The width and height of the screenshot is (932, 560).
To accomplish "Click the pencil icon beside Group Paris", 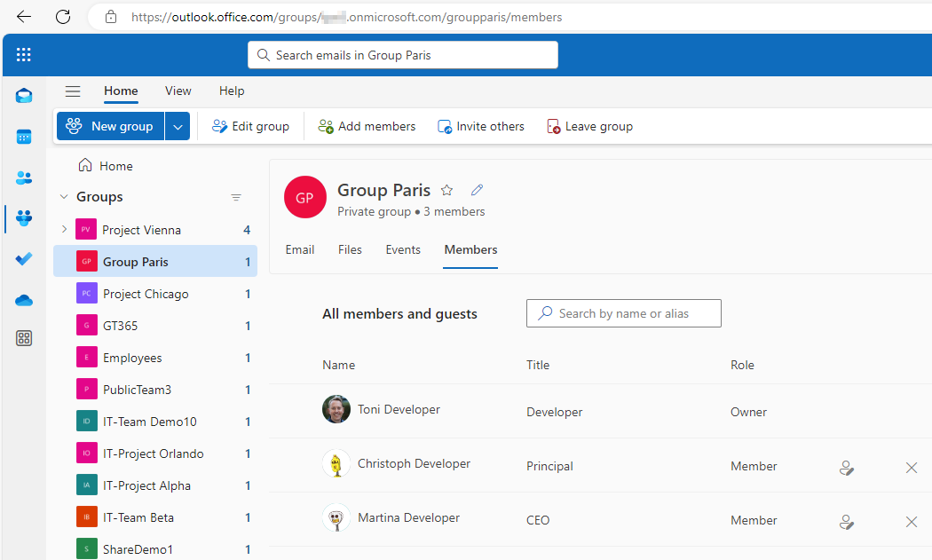I will pos(478,190).
